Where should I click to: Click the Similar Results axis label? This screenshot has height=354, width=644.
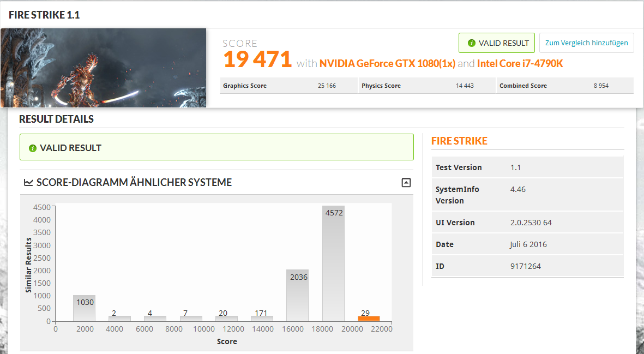click(x=28, y=265)
